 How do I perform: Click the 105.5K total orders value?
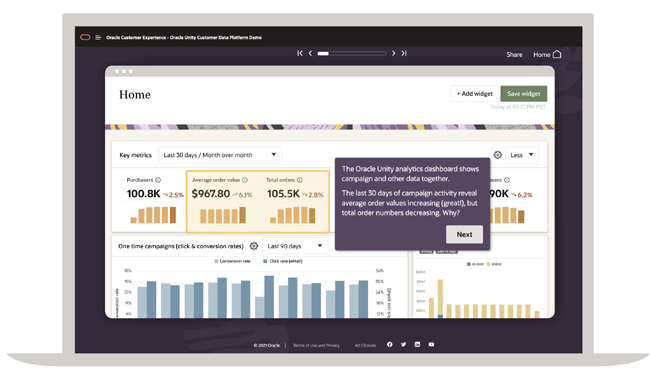(283, 194)
